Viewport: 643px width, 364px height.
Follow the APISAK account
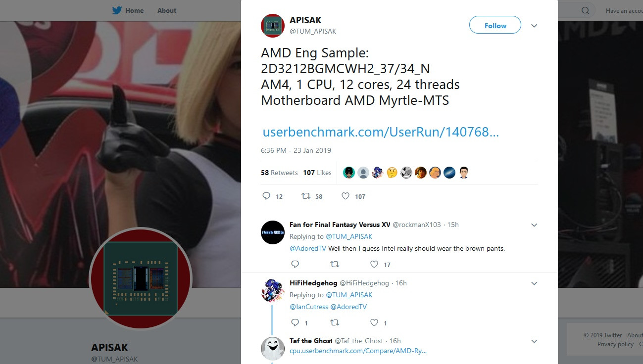point(495,25)
